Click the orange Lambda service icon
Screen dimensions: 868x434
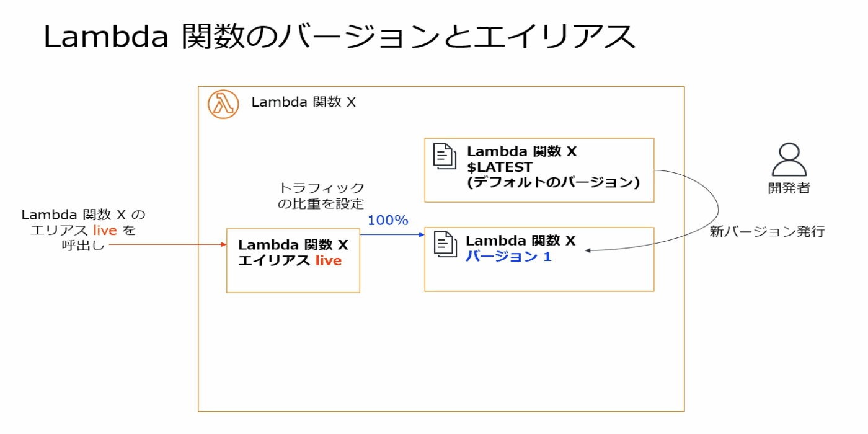pyautogui.click(x=223, y=104)
